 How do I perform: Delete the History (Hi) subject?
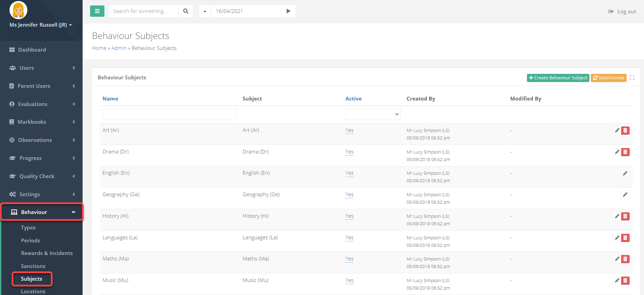coord(625,216)
